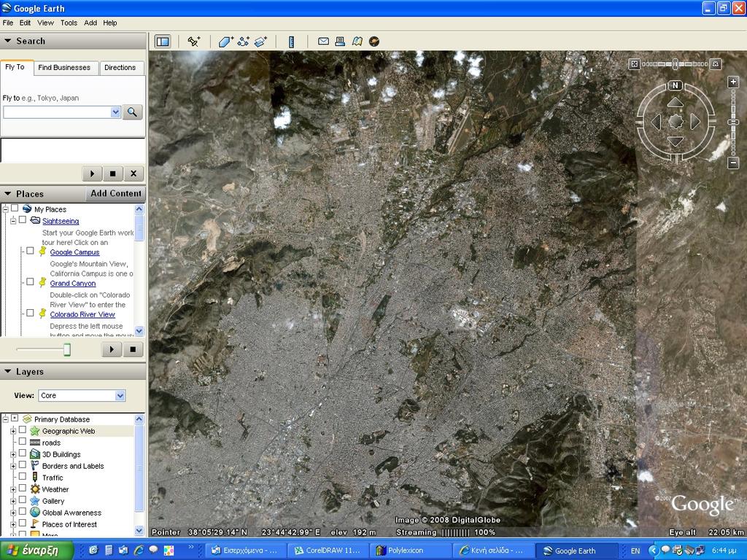Switch to Sky mode icon
Screen dimensions: 747x560
click(374, 42)
